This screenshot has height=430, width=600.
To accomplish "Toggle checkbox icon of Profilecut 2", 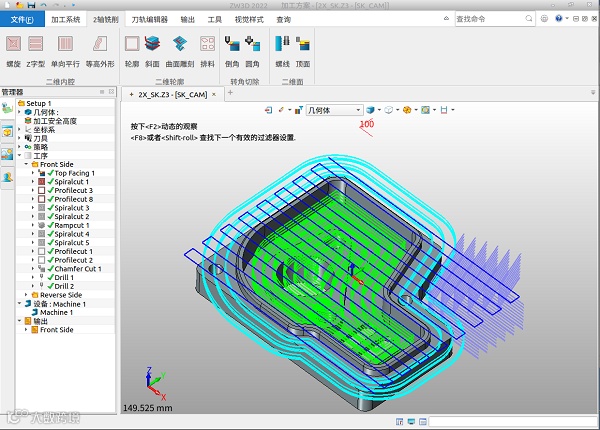I will point(42,260).
